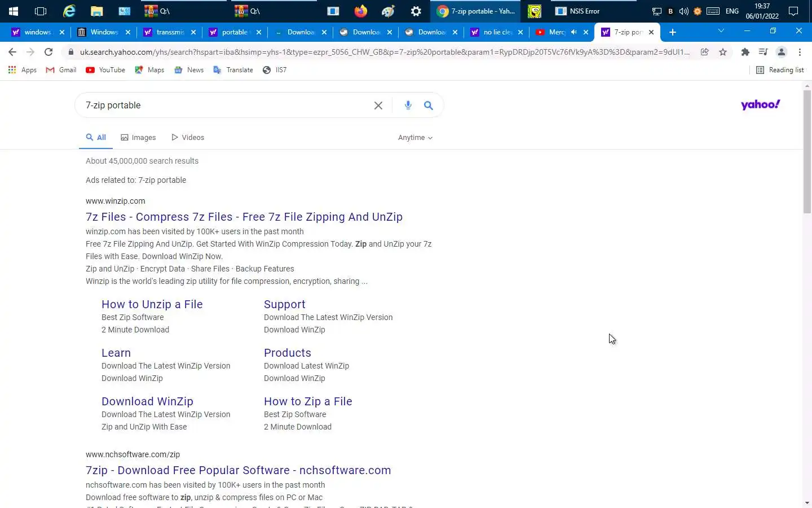Close the 'portable' browser tab
Viewport: 812px width, 508px height.
click(x=259, y=32)
